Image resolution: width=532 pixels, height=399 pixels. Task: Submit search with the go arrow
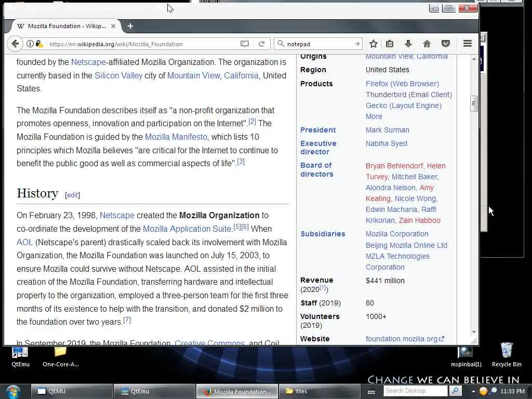coord(357,44)
